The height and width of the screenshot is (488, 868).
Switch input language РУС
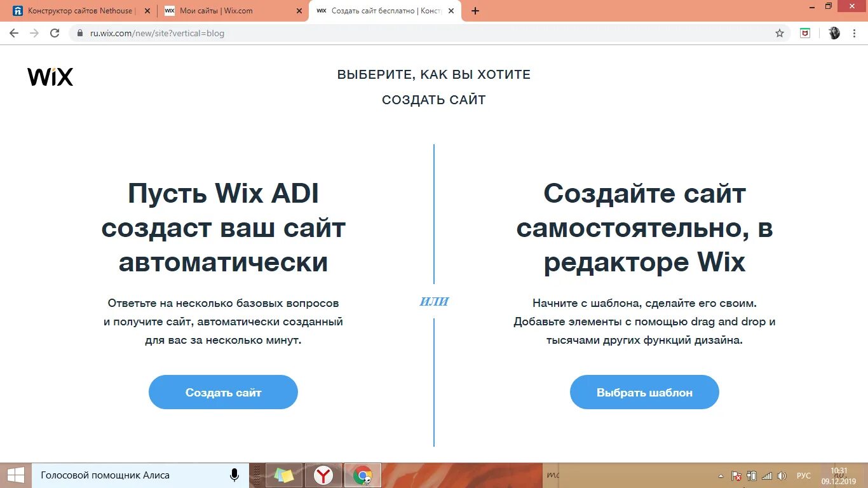[x=804, y=475]
